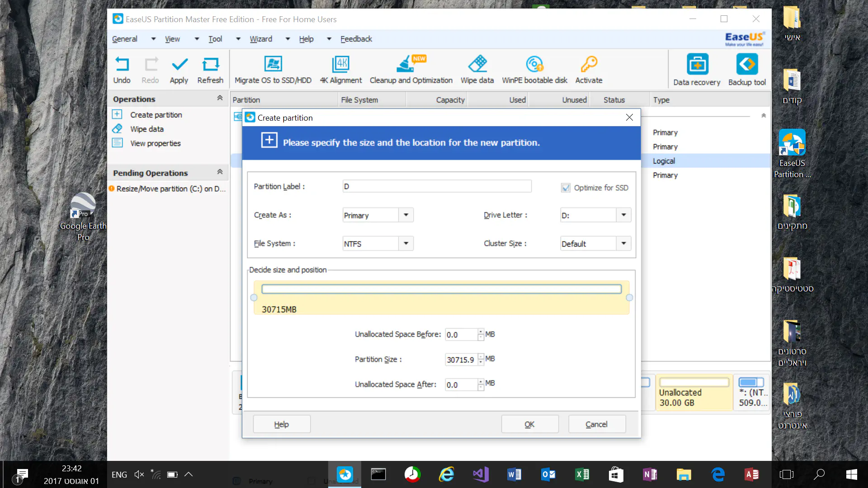868x488 pixels.
Task: Click the right handle of partition size slider
Action: (x=629, y=298)
